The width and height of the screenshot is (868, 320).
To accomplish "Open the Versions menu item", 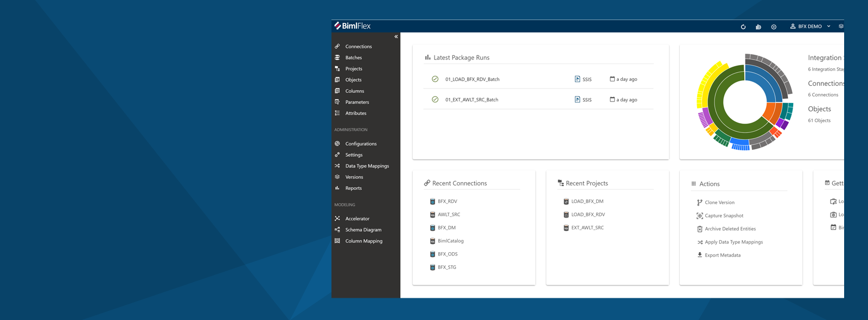I will coord(354,177).
